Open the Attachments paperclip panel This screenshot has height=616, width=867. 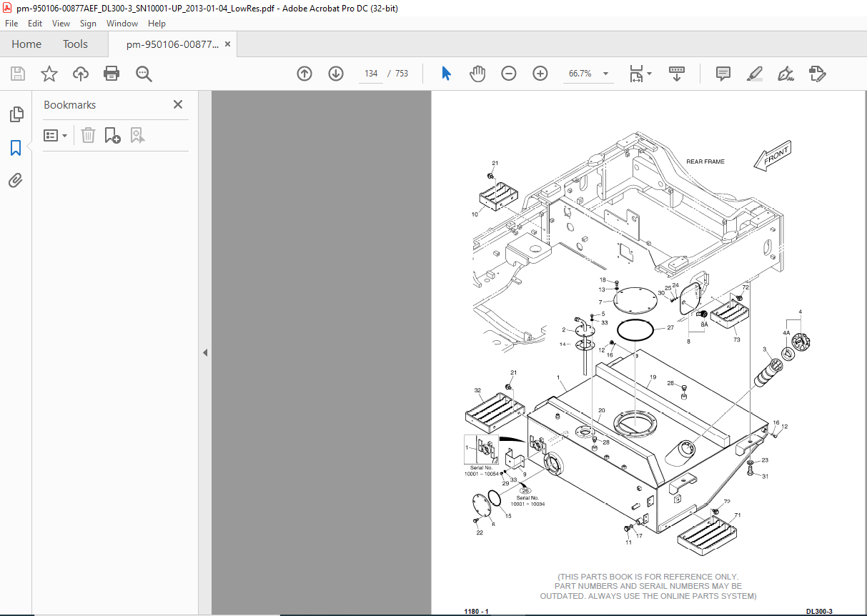pyautogui.click(x=16, y=181)
